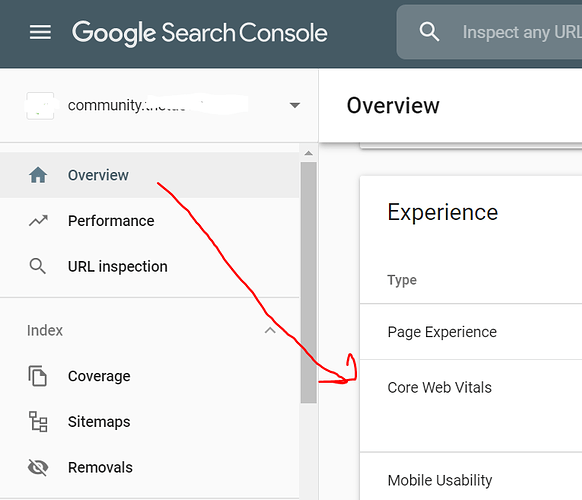582x500 pixels.
Task: Click the search magnifier icon in header
Action: [429, 32]
